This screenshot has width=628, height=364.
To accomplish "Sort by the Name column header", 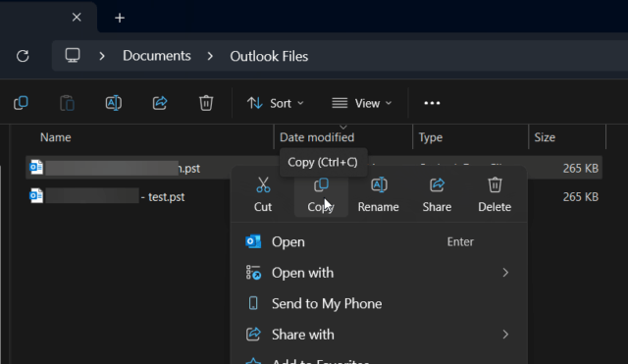I will [x=56, y=137].
